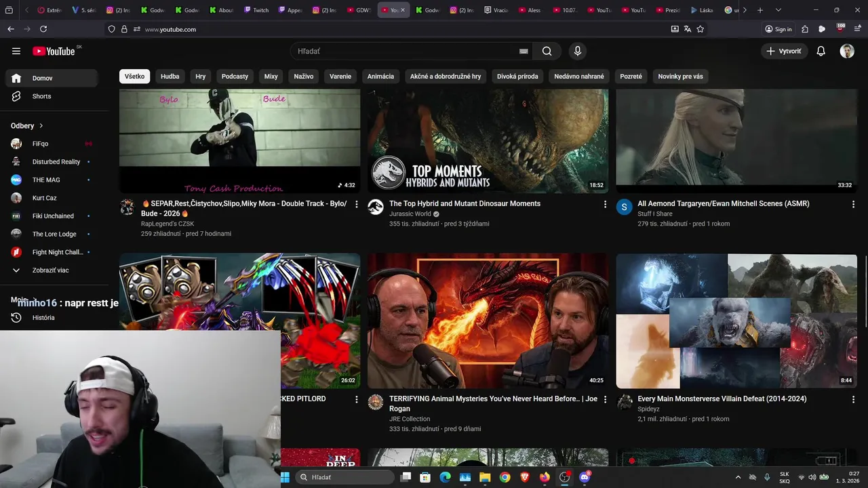868x488 pixels.
Task: Click the Vytvoriť create button
Action: (784, 51)
